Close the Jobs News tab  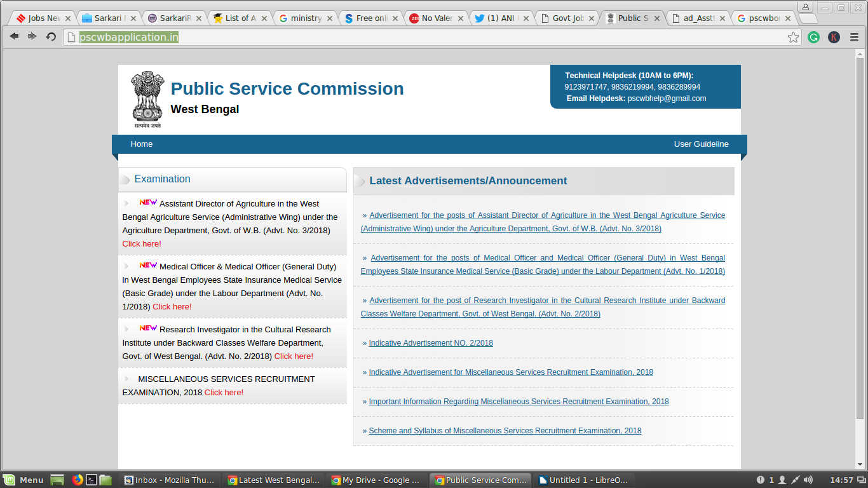pyautogui.click(x=68, y=18)
